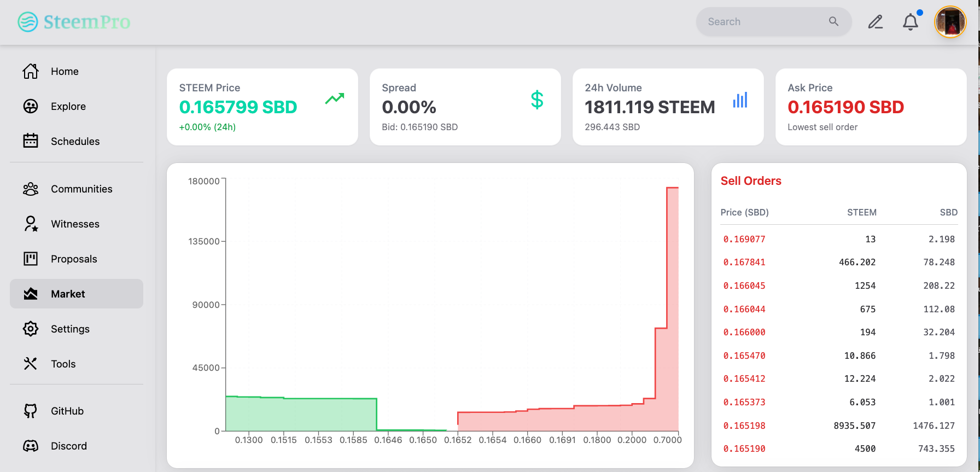This screenshot has width=980, height=472.
Task: Click the 1811.119 STEEM volume value
Action: click(650, 107)
